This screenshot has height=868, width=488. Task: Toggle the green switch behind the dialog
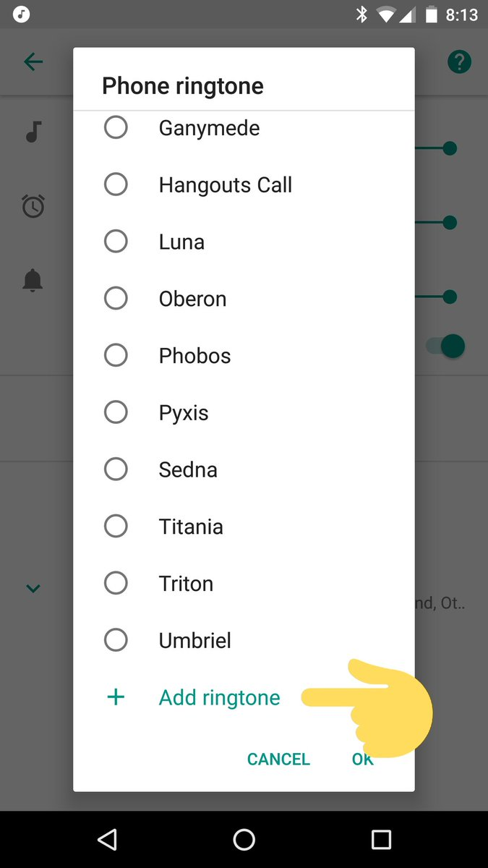[448, 346]
